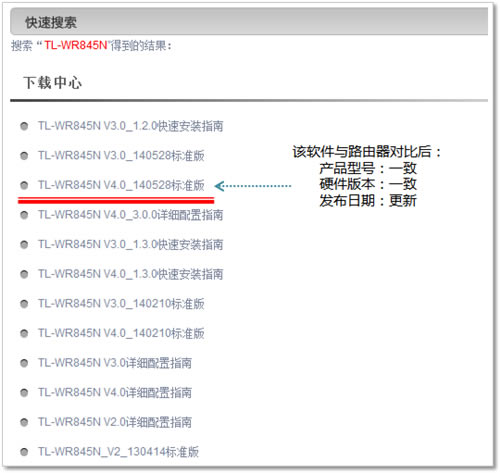500x473 pixels.
Task: Open TL-WR845N V4.0_3.0.0详细配置指南 link
Action: 130,215
